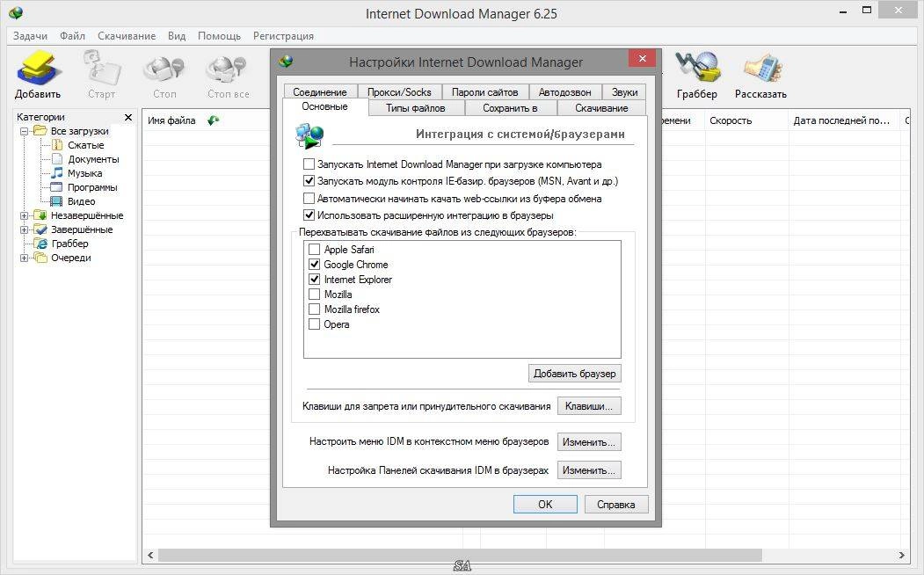The height and width of the screenshot is (575, 924).
Task: Click the horizontal scrollbar right arrow
Action: point(901,555)
